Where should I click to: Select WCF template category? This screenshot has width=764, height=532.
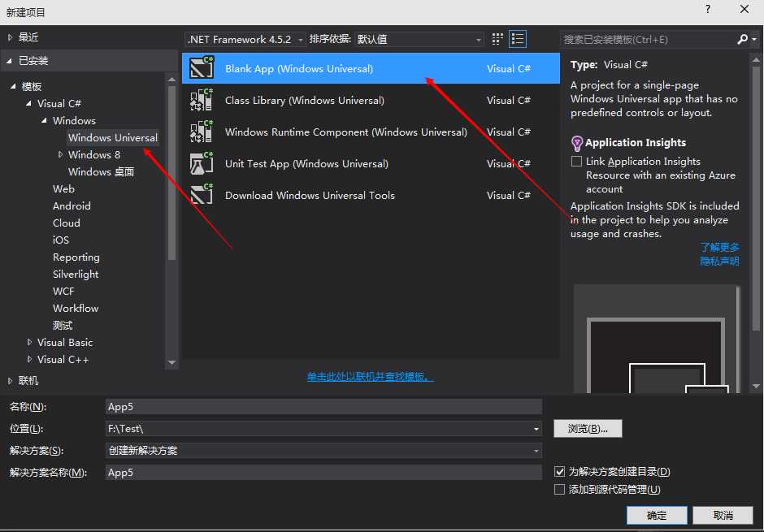click(x=63, y=291)
